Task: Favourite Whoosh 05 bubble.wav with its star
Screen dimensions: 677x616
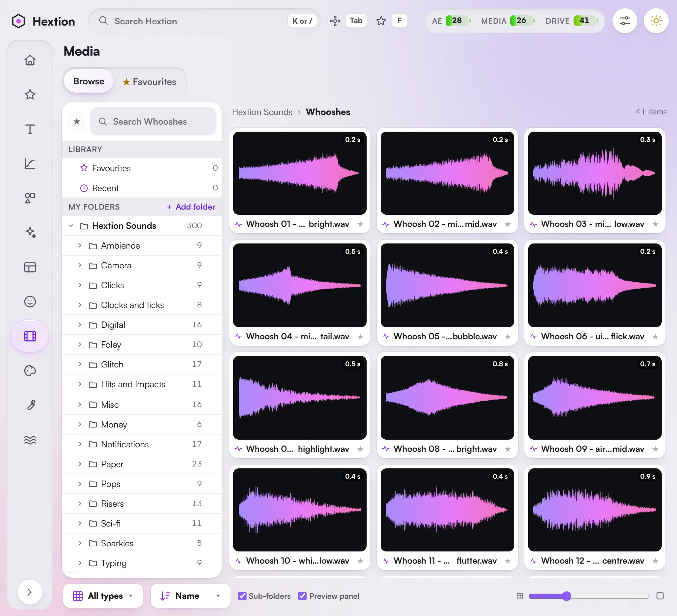Action: coord(508,336)
